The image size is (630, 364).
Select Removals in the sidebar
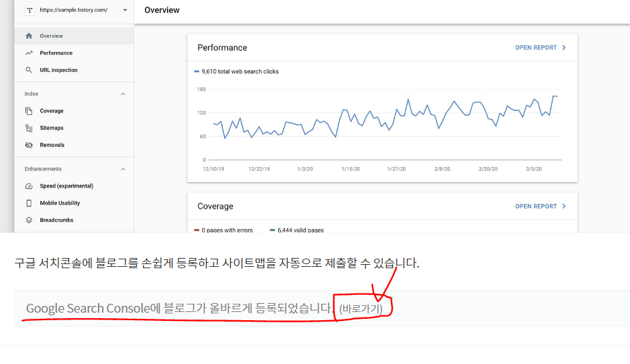click(74, 145)
